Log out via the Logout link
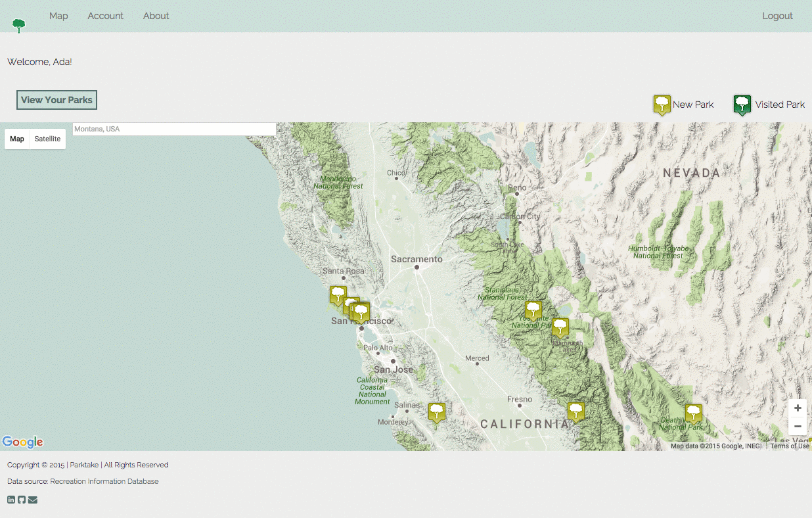This screenshot has height=518, width=812. [778, 16]
